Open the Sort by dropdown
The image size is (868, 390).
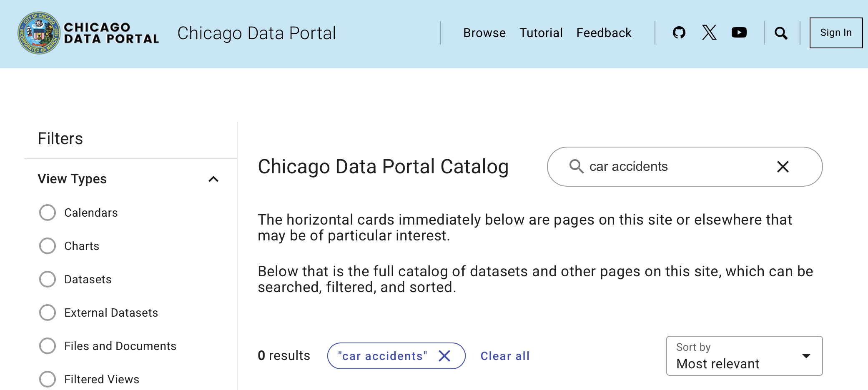(x=744, y=356)
